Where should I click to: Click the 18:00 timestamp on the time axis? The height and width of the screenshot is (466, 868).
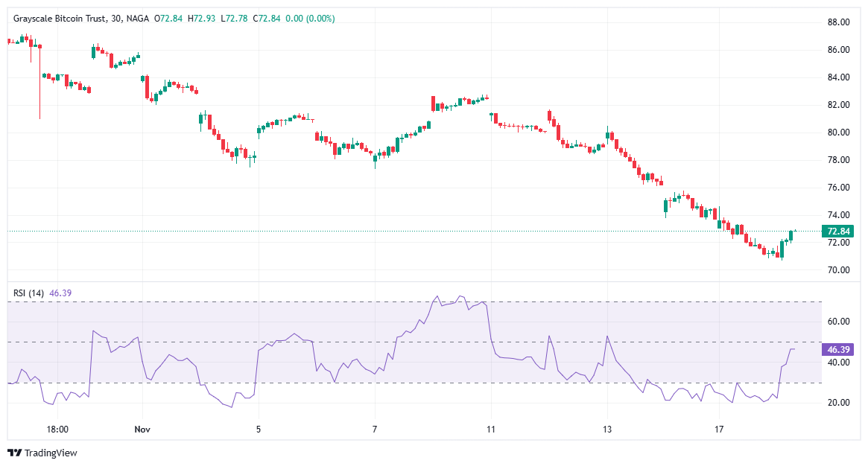[x=58, y=430]
